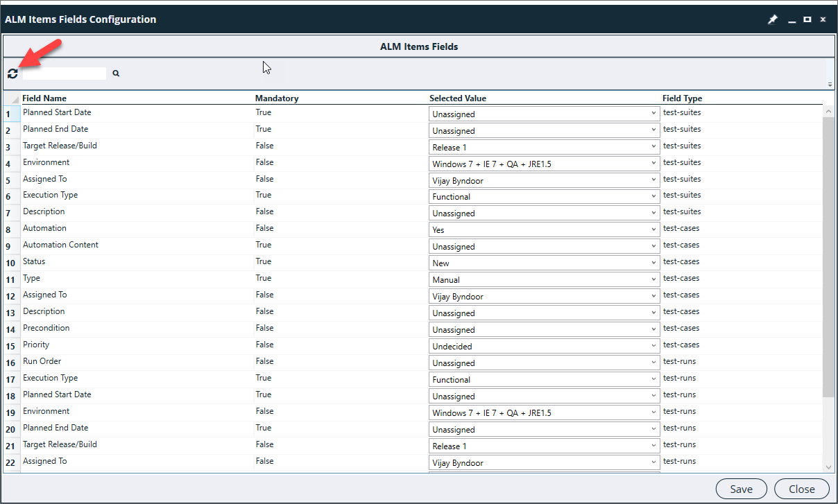The width and height of the screenshot is (838, 504).
Task: Maximize the configuration window
Action: [807, 19]
